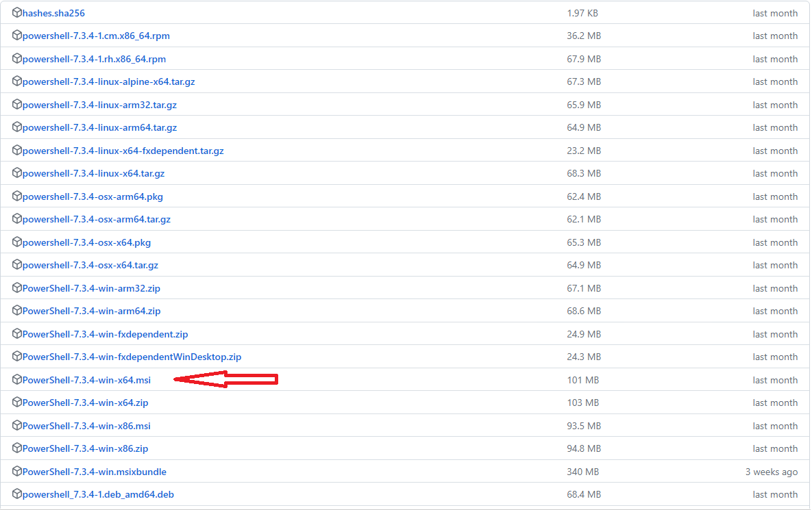Click package icon beside PowerShell-7.3.4-win-x86.msi
Screen dimensions: 812x510
click(x=16, y=425)
